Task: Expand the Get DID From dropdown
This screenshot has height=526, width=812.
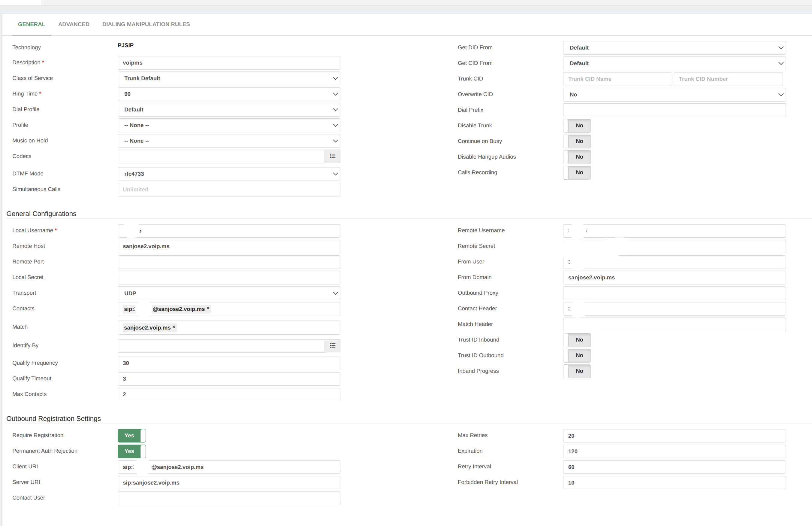Action: pyautogui.click(x=674, y=48)
